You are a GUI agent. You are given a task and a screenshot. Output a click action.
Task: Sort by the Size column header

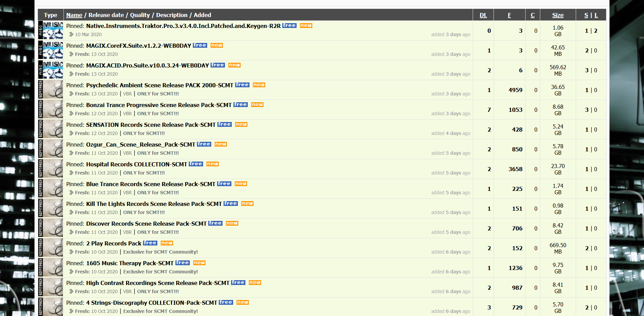click(x=558, y=15)
